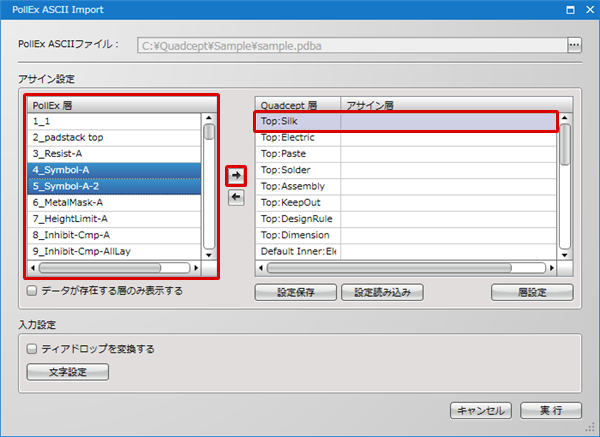Select Top:DesignRule Quadcept layer row
Screen dimensions: 600x437
pos(406,219)
